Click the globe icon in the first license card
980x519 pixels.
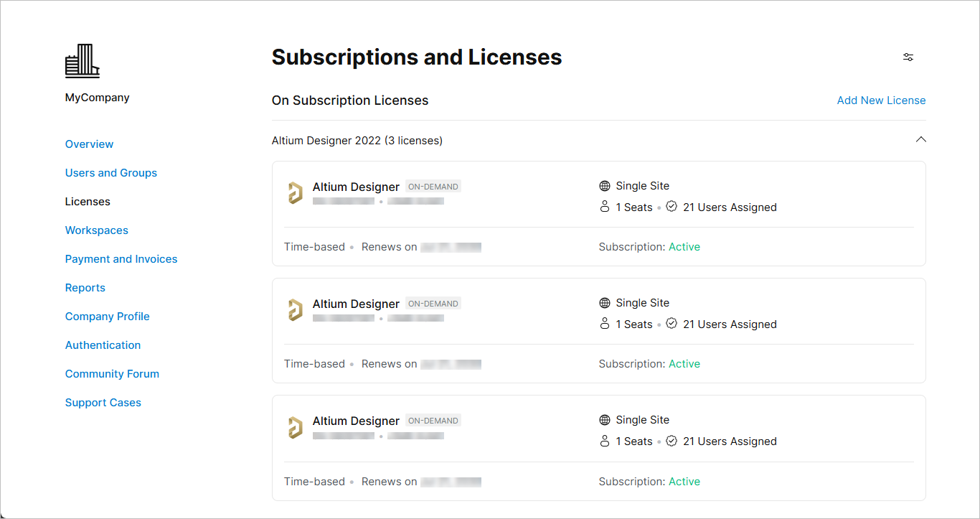click(x=605, y=186)
